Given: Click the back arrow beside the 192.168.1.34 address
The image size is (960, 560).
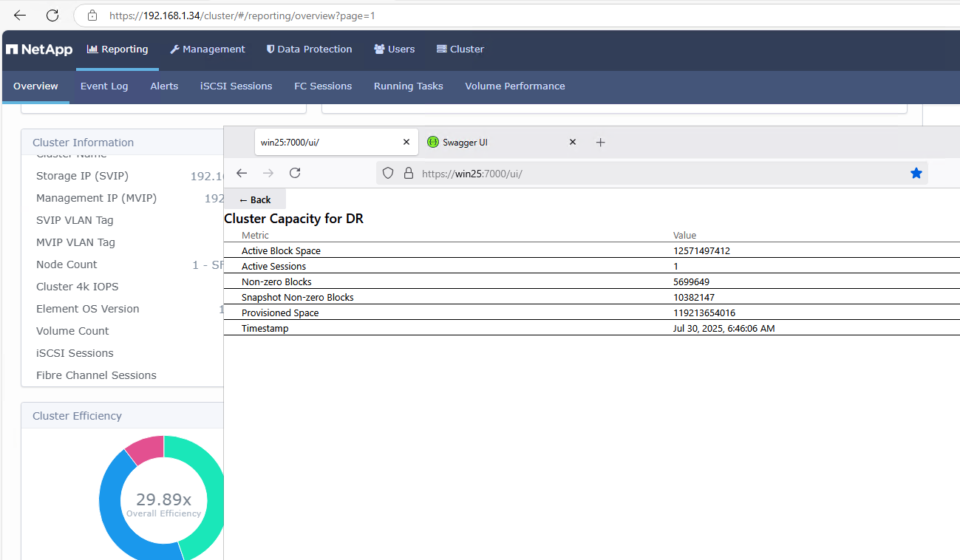Looking at the screenshot, I should coord(20,15).
